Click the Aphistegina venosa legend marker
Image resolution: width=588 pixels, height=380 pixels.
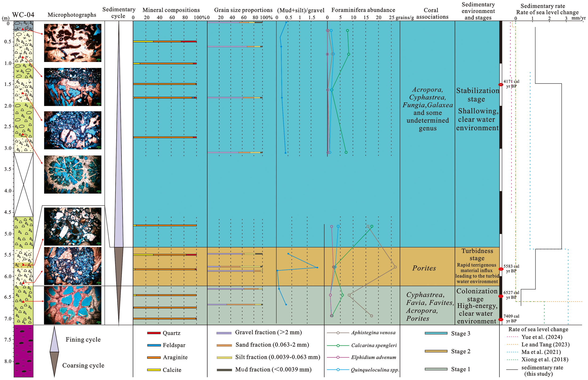pos(338,333)
